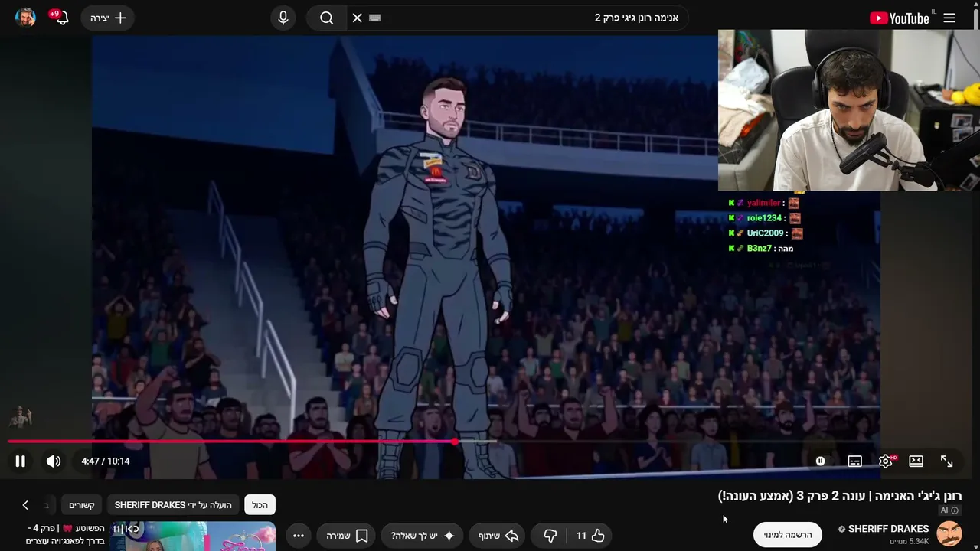
Task: Save the video with 'שמירה'
Action: coord(347,536)
